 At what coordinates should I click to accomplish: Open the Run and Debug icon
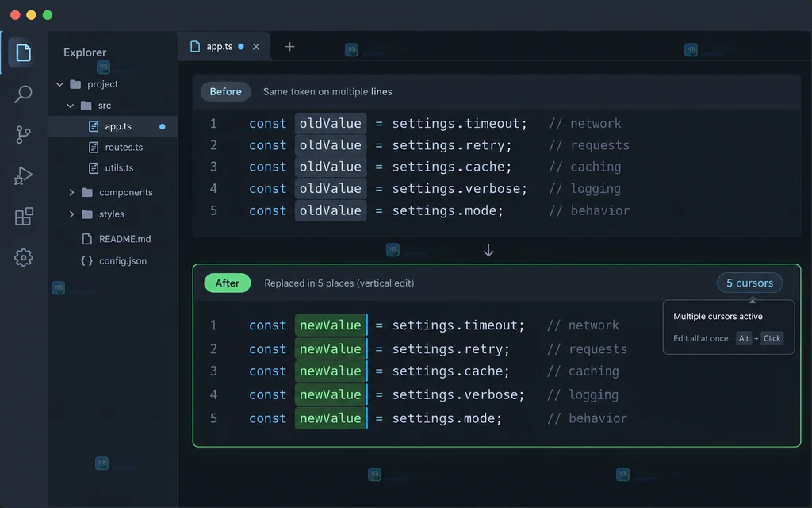click(x=23, y=175)
